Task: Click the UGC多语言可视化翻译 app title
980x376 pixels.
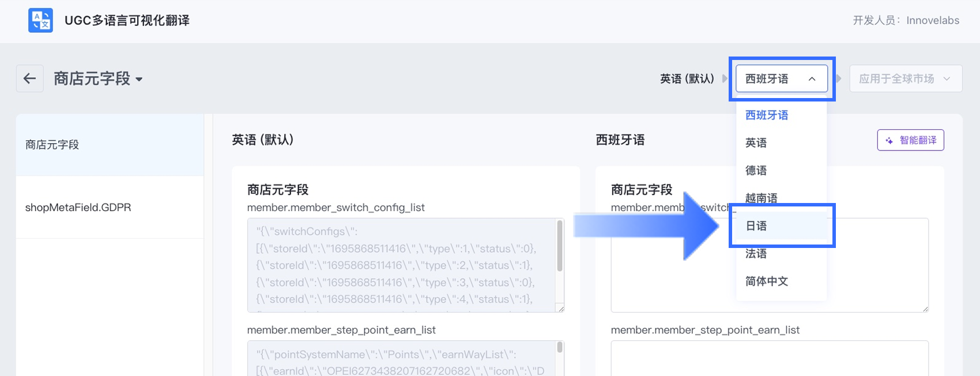Action: [x=127, y=20]
